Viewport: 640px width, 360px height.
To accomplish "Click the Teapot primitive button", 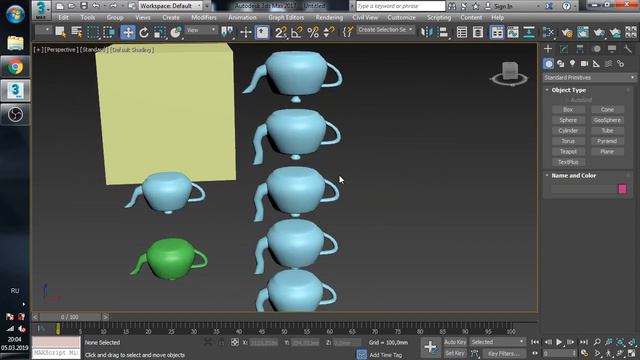I will 568,151.
